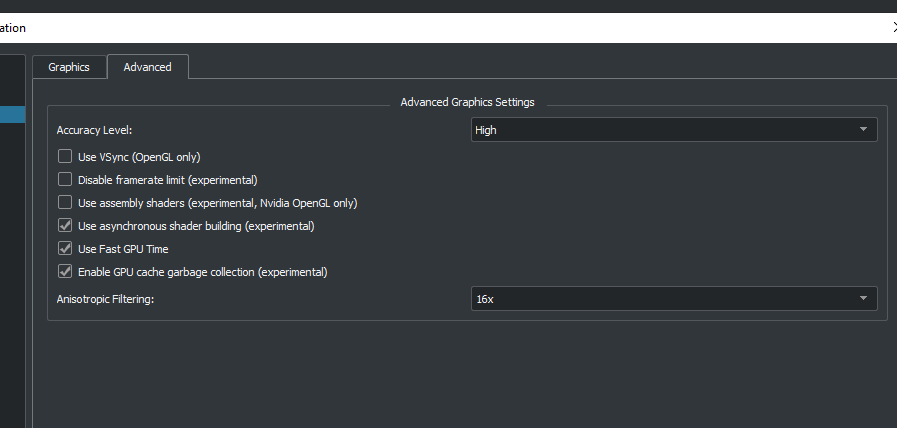Image resolution: width=897 pixels, height=428 pixels.
Task: Select the highlighted blue item in left sidebar
Action: tap(13, 114)
